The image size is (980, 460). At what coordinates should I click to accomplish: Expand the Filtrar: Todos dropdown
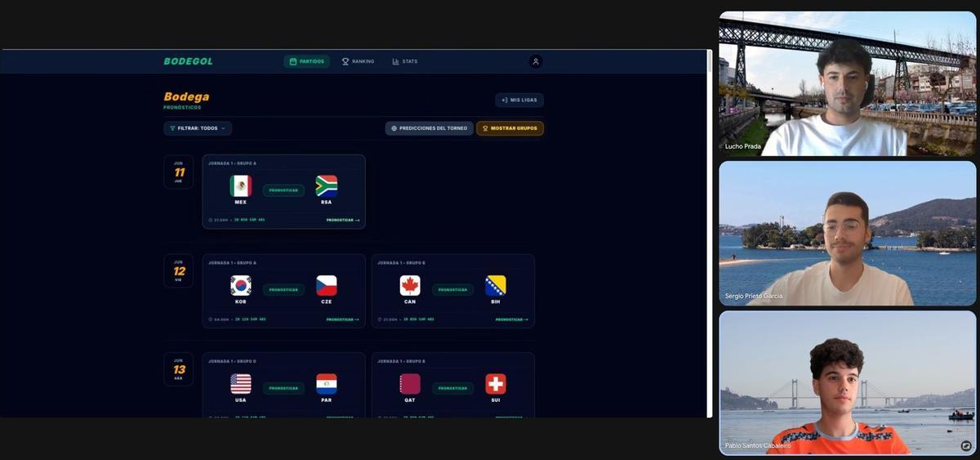pos(198,128)
